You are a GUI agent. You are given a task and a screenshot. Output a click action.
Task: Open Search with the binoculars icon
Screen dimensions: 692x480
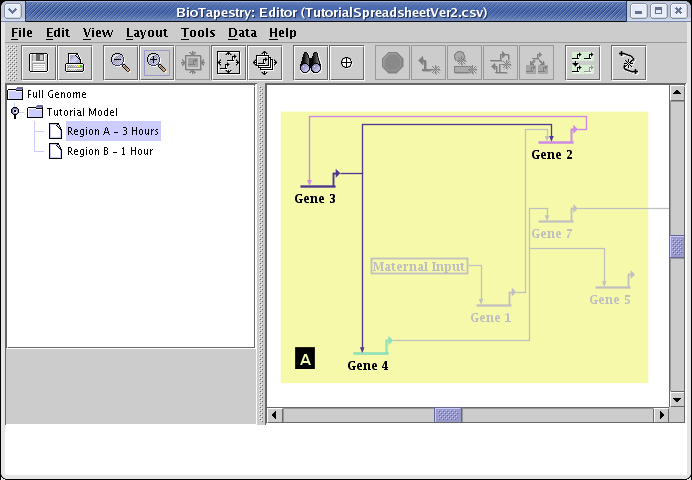pos(310,63)
